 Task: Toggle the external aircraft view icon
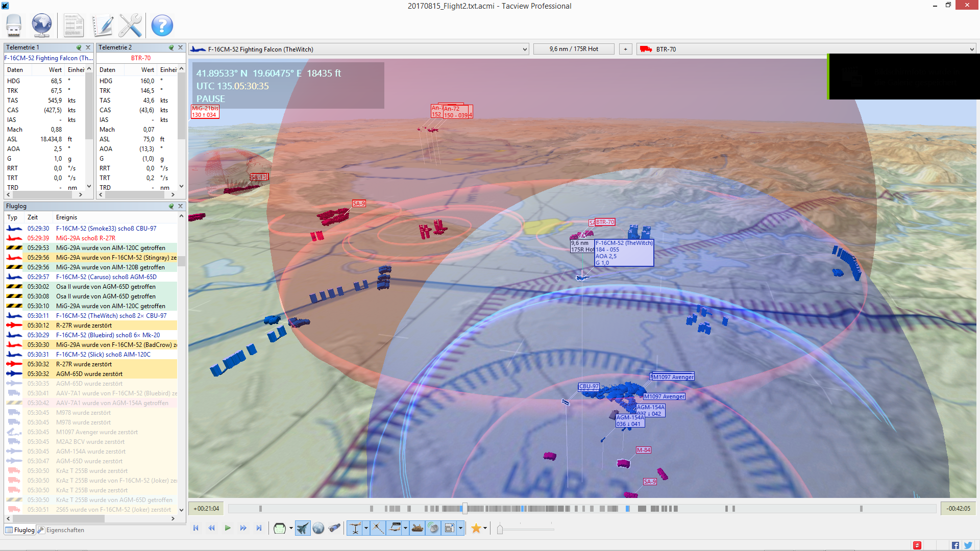tap(303, 529)
